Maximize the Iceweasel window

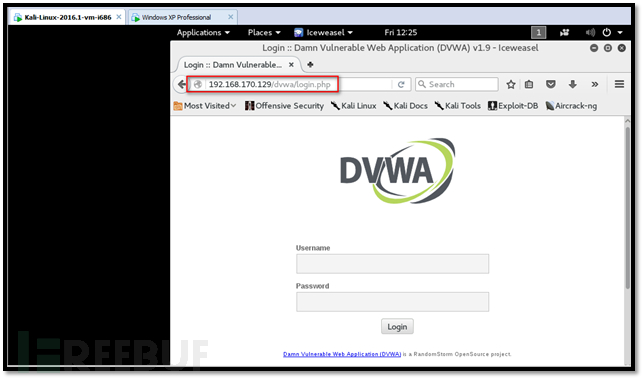608,48
